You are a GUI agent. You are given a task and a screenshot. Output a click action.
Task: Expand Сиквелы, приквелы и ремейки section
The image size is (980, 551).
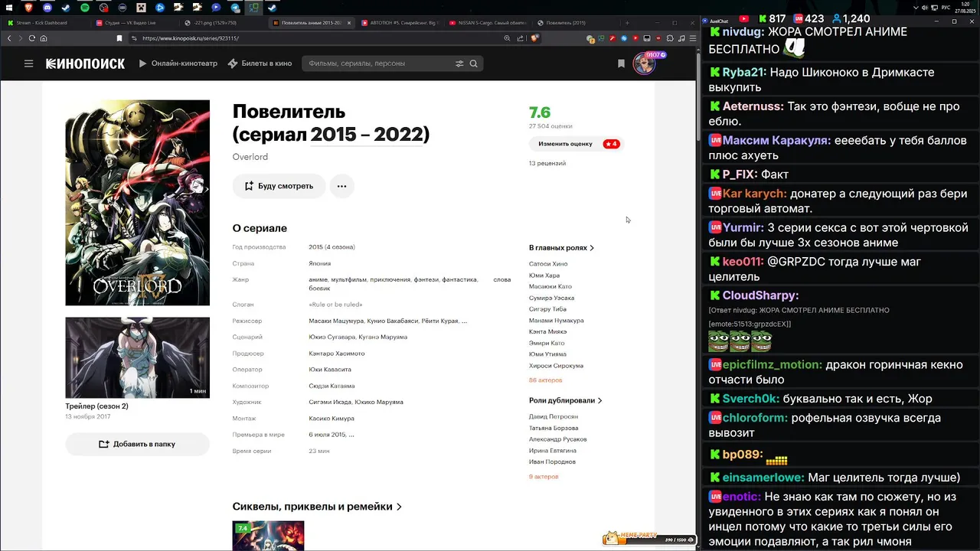(317, 507)
